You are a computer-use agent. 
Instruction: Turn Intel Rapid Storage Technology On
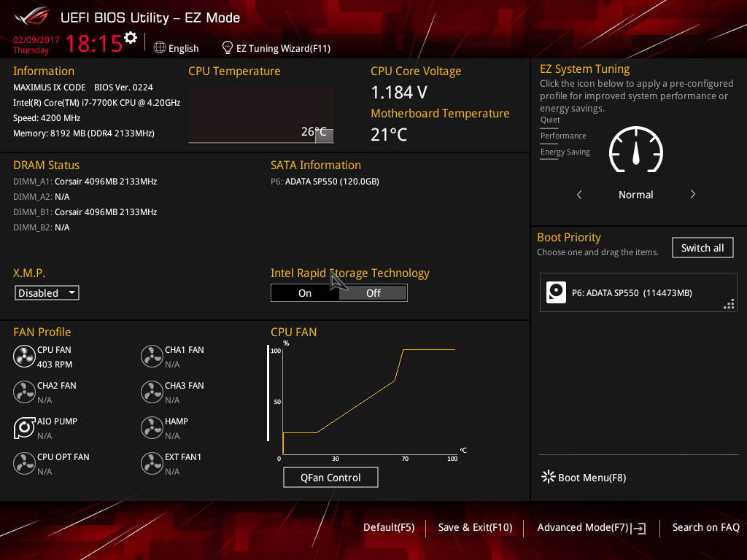click(305, 293)
